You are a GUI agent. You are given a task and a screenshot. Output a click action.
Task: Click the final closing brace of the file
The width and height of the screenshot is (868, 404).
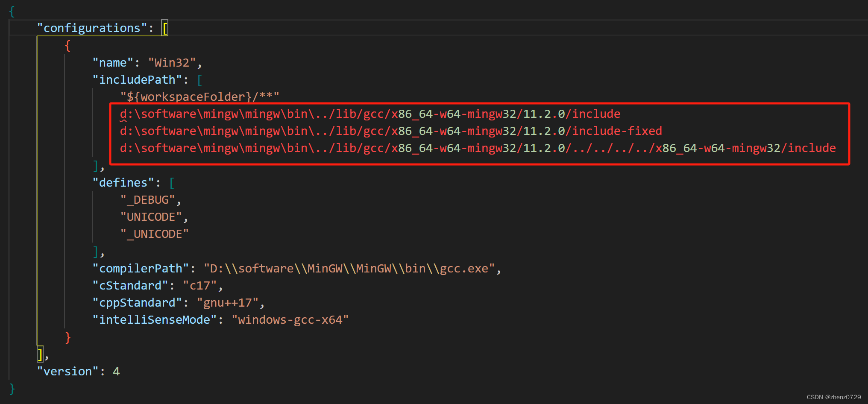point(12,389)
